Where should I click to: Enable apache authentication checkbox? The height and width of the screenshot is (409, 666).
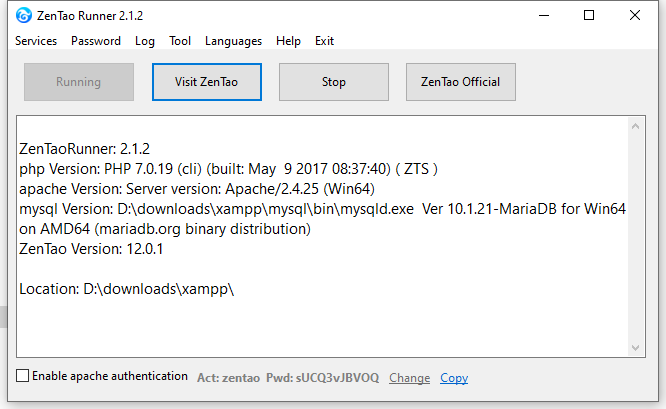(23, 376)
